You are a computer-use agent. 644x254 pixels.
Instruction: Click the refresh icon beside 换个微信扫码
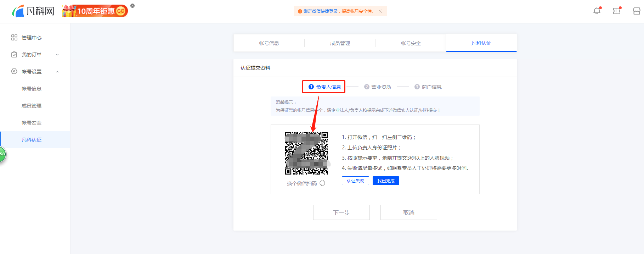click(x=322, y=183)
